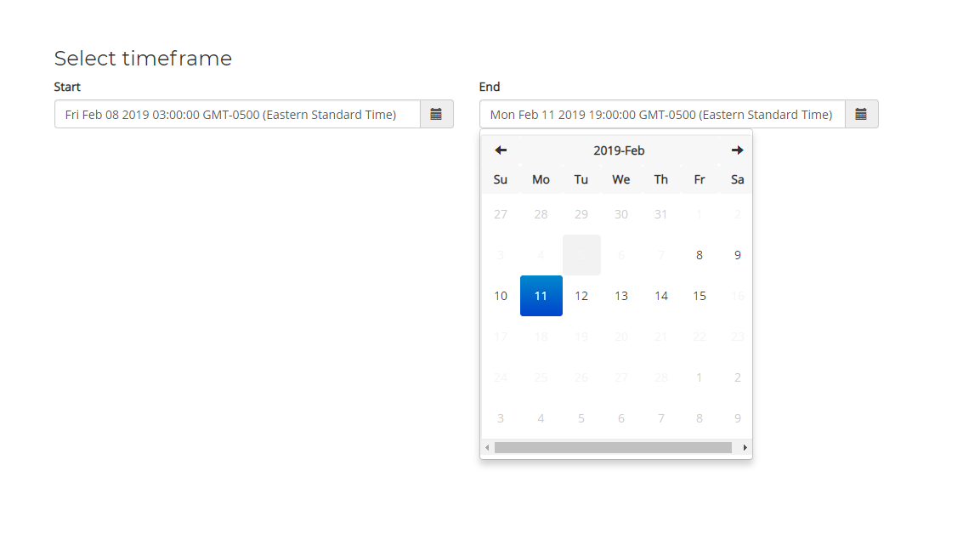Screen dimensions: 980x550
Task: Click the horizontal scrollbar right arrow
Action: [x=745, y=447]
